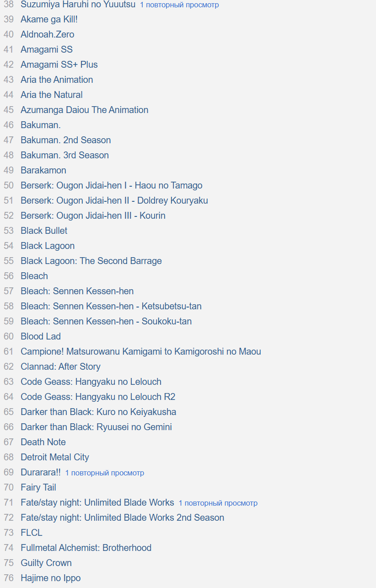Open Bleach: Sennen Kessen-hen - Soukoku-tan
Viewport: 376px width, 588px height.
pos(106,321)
